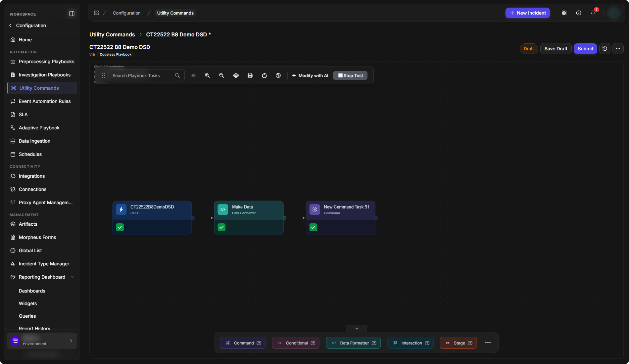Open the Global List menu item
This screenshot has height=364, width=629.
click(x=42, y=250)
